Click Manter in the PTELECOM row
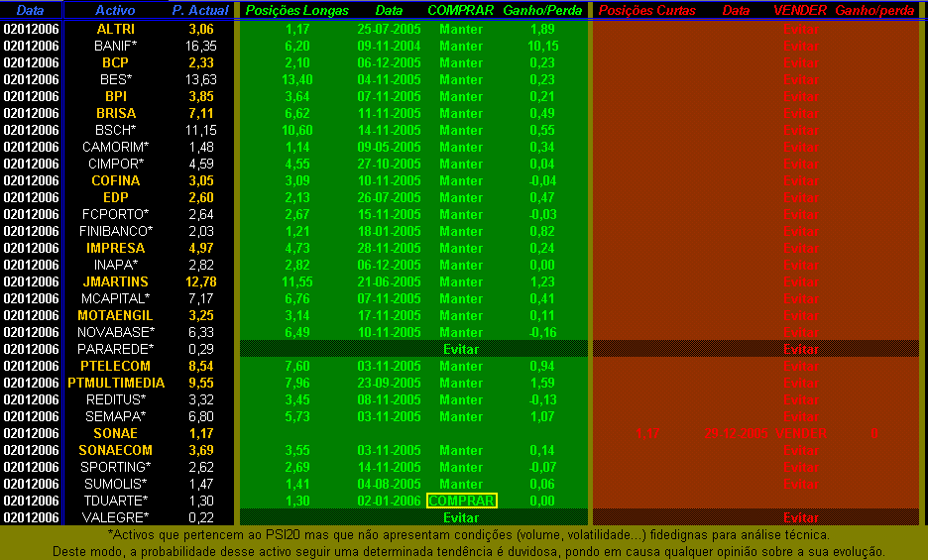 tap(461, 367)
